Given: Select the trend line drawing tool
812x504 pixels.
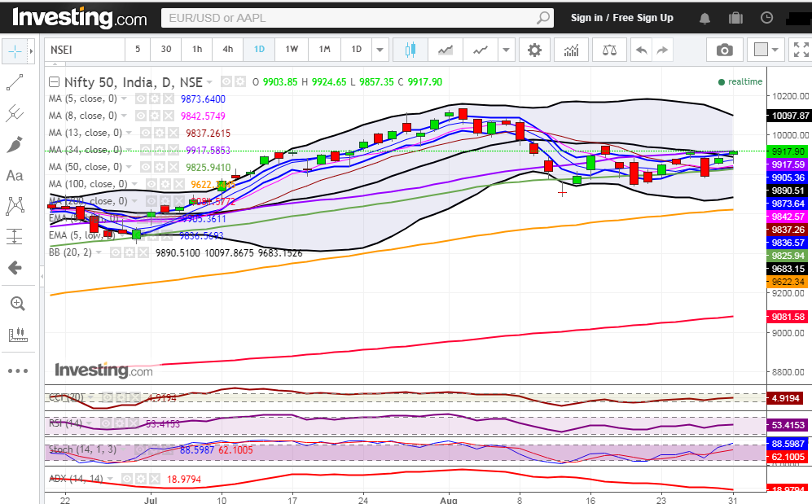Looking at the screenshot, I should click(x=15, y=82).
